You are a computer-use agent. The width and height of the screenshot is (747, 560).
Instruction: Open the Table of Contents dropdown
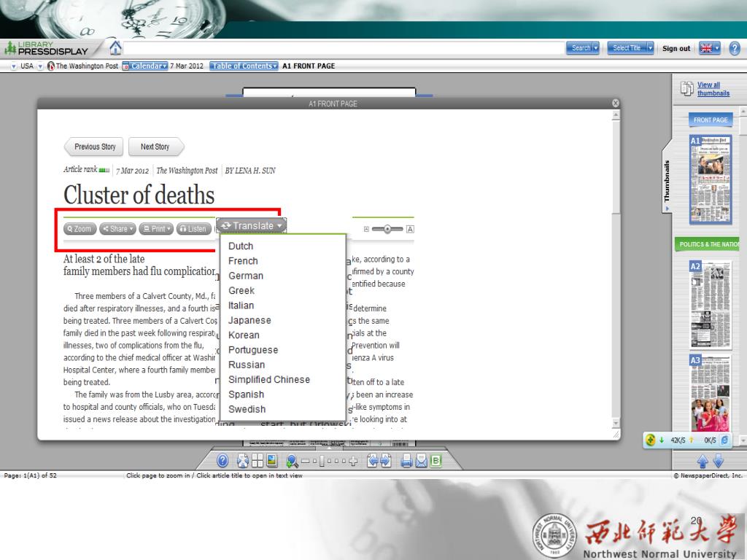tap(244, 66)
